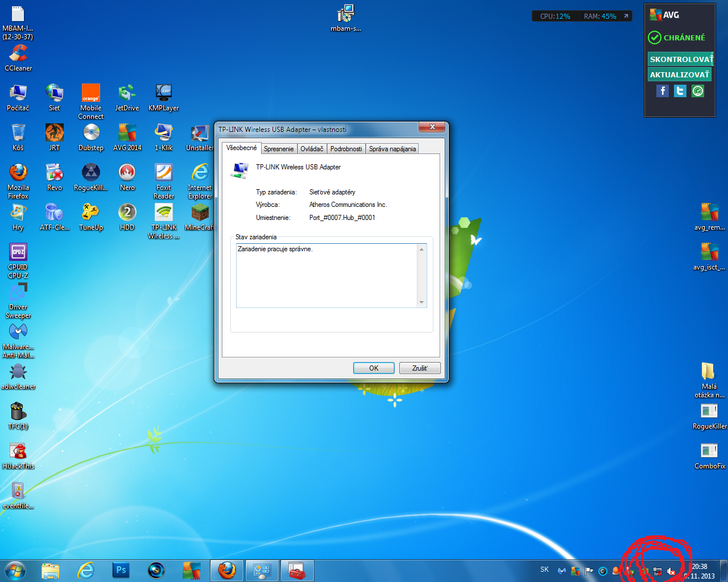Launch Orange Mobile Connect shortcut
728x582 pixels.
pos(91,101)
